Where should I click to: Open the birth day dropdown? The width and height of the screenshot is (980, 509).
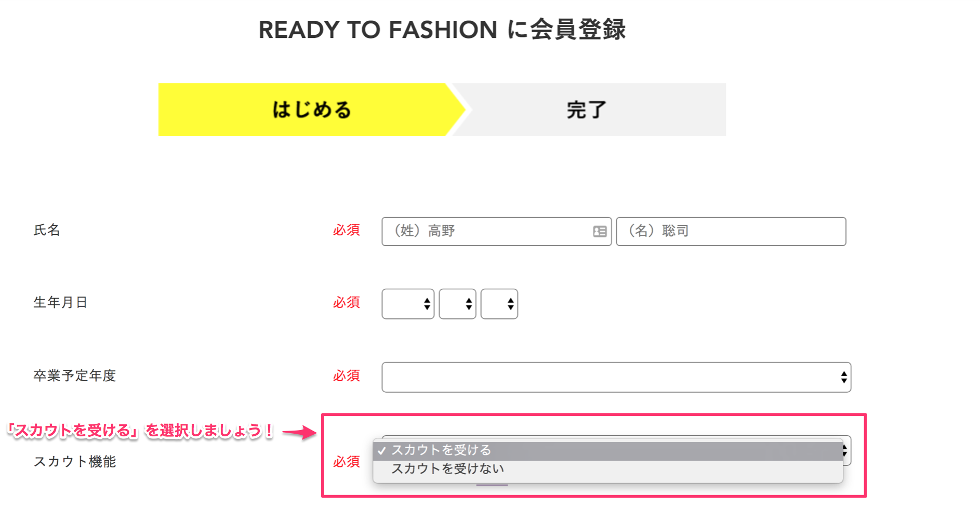(499, 304)
